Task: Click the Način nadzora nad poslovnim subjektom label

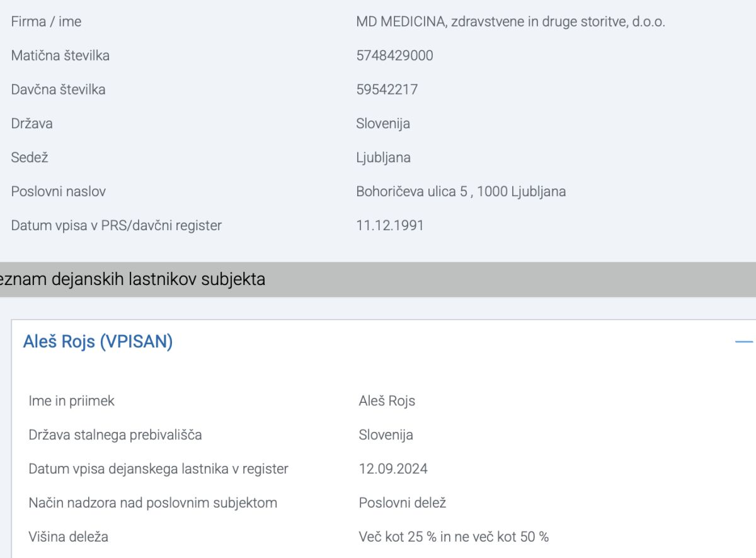Action: (x=152, y=503)
